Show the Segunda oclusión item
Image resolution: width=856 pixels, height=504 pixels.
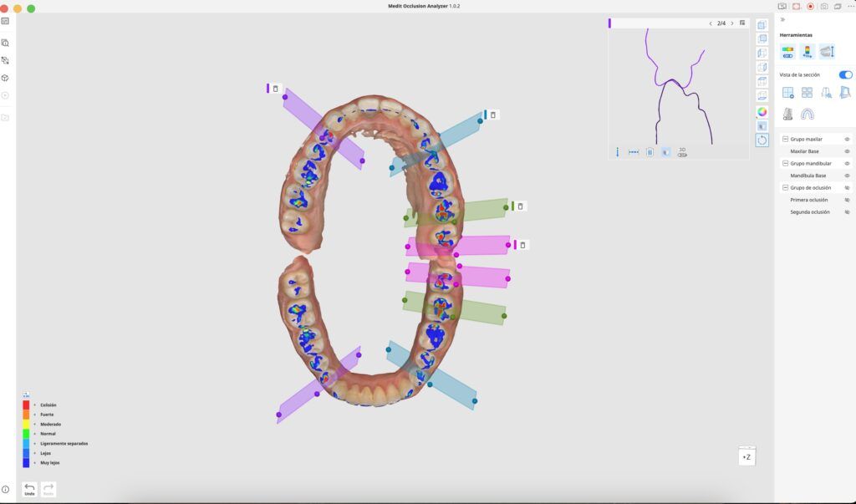coord(848,211)
